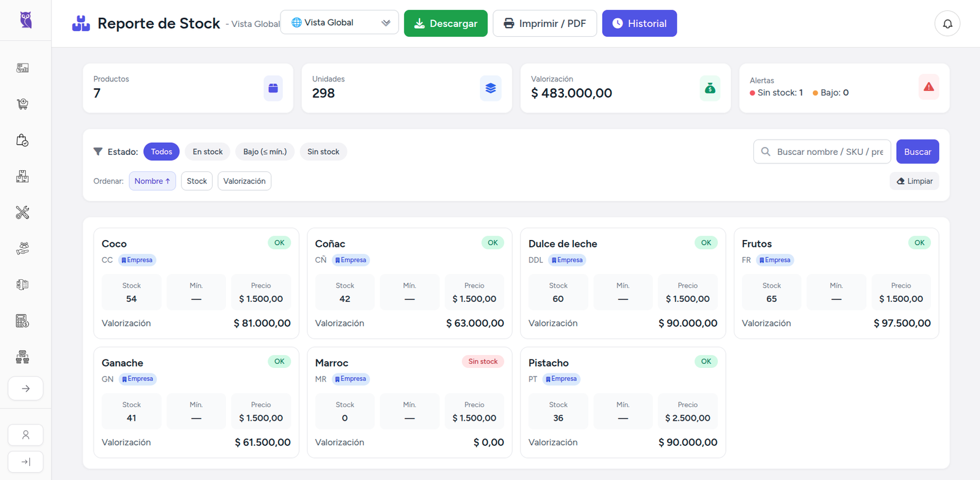Sort products by Nombre ascending
Screen dimensions: 980x480
[x=152, y=181]
